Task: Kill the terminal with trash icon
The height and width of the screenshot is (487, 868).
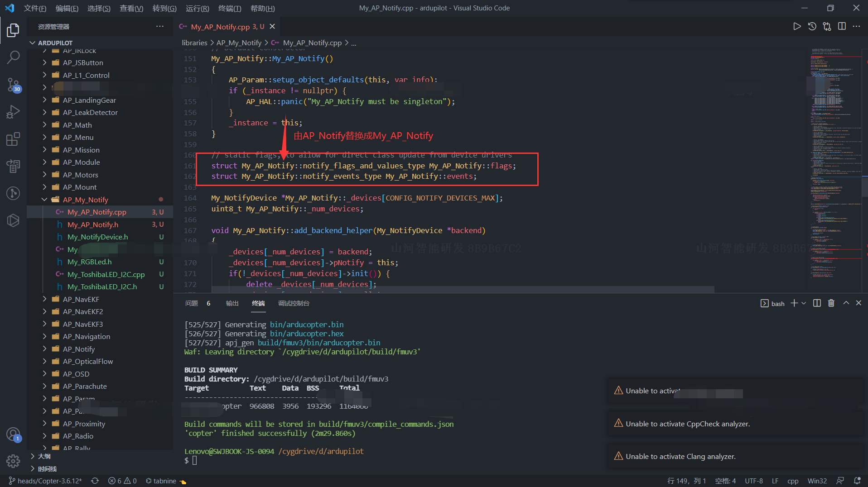Action: pyautogui.click(x=831, y=303)
